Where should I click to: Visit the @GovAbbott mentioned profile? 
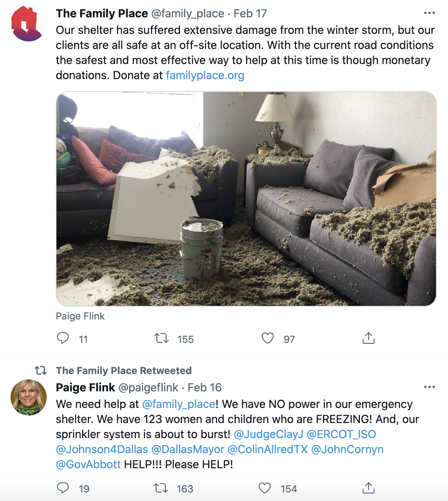point(88,464)
